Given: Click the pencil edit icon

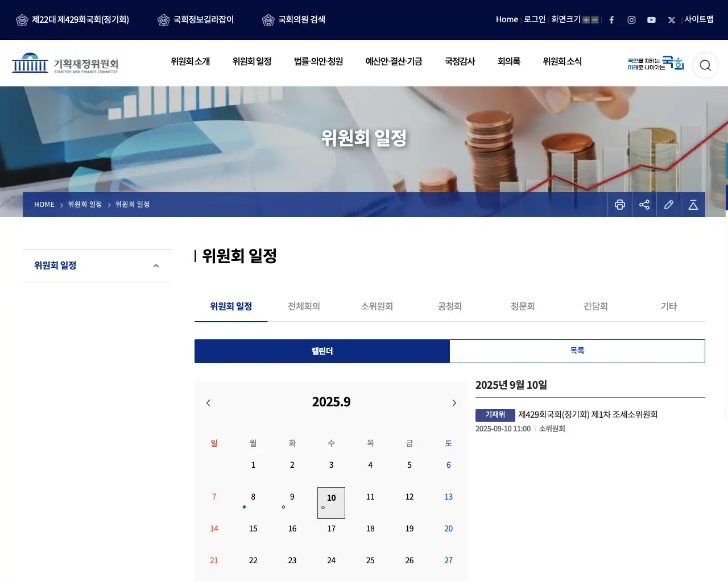Looking at the screenshot, I should (x=669, y=205).
